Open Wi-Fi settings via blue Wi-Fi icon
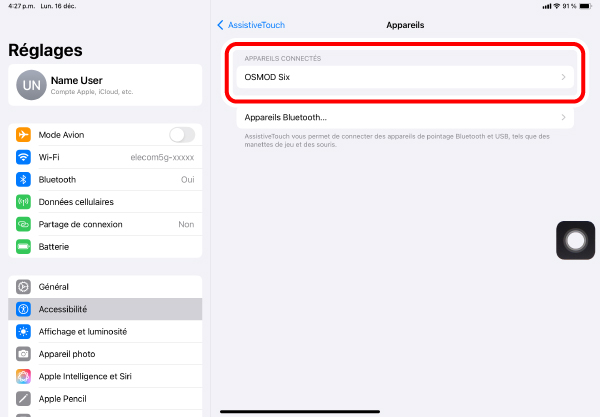The width and height of the screenshot is (600, 419). coord(23,157)
